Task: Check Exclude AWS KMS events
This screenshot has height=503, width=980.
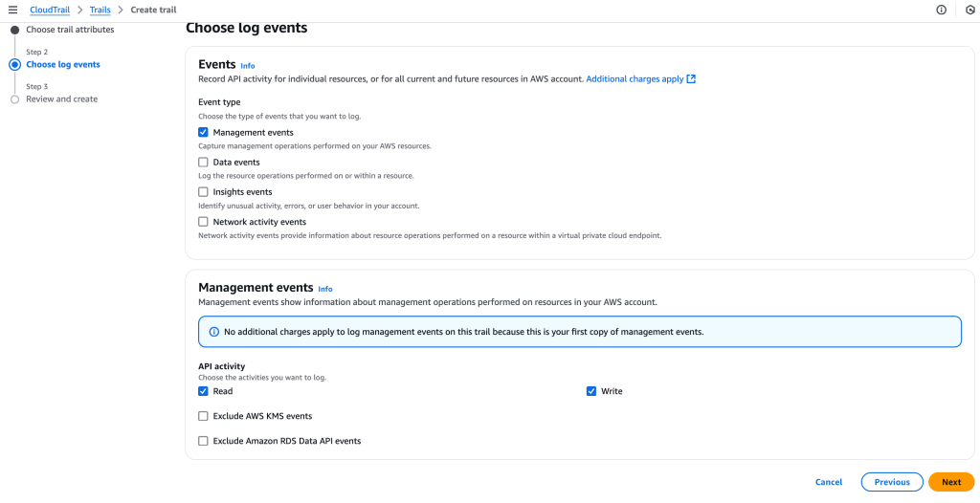Action: tap(203, 416)
